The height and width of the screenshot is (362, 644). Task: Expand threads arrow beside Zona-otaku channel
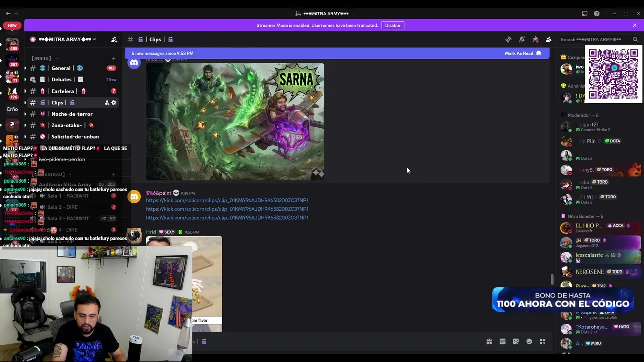[x=25, y=125]
